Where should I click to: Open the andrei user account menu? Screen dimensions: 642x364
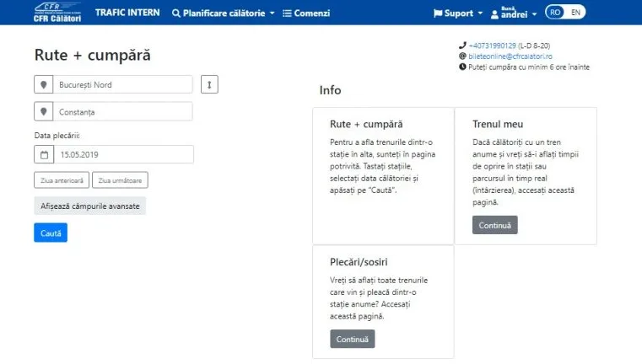(x=516, y=14)
